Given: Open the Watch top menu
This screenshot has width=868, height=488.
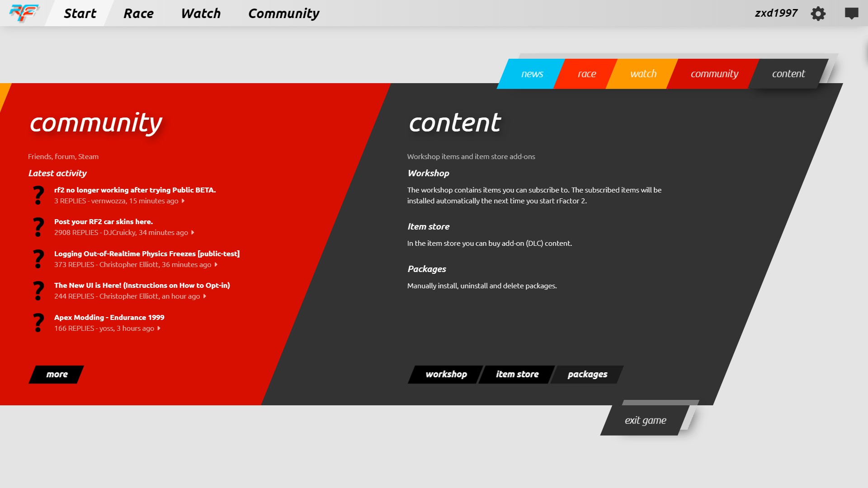Looking at the screenshot, I should click(201, 14).
